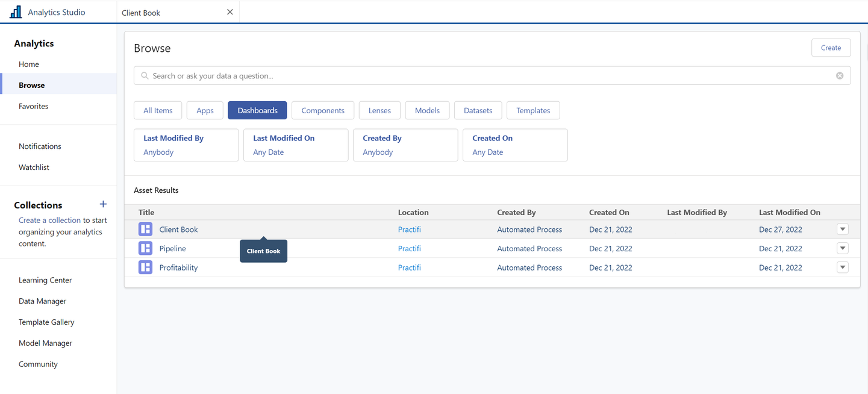Image resolution: width=868 pixels, height=394 pixels.
Task: Click the Practifi location in the Pipeline row
Action: (409, 248)
